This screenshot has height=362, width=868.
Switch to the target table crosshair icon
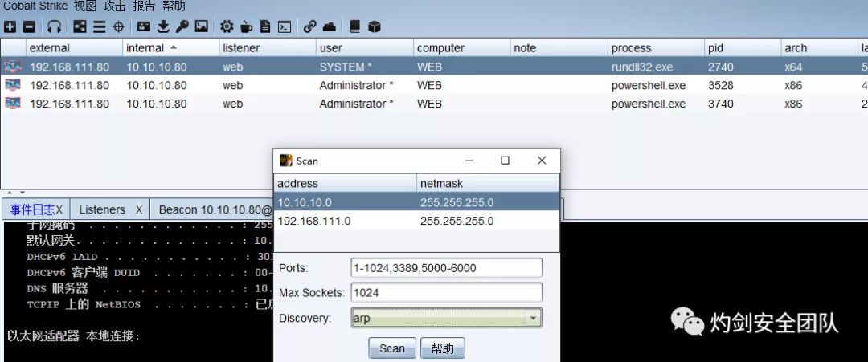point(118,26)
